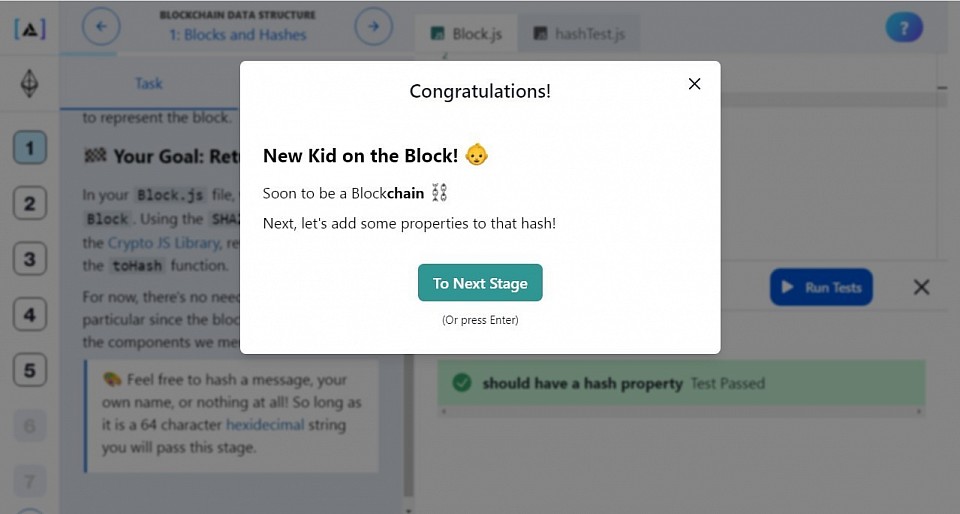Advance to next lesson with forward arrow
960x514 pixels.
(373, 26)
